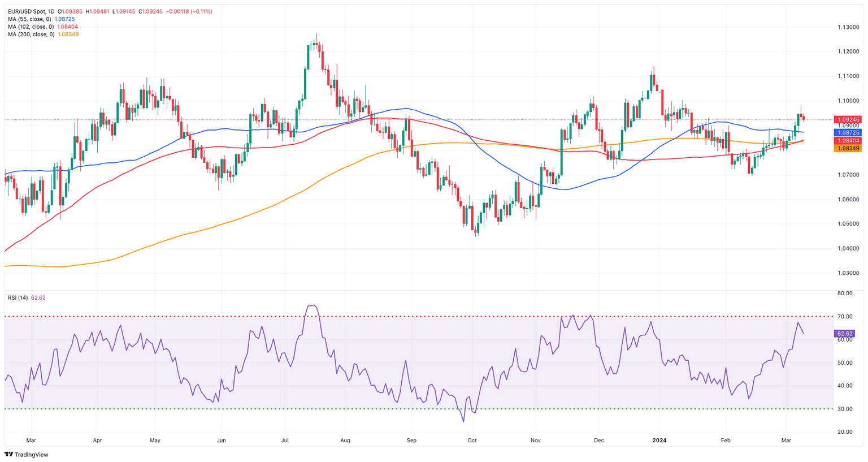
Task: Click the open price value O1.09385
Action: point(70,11)
